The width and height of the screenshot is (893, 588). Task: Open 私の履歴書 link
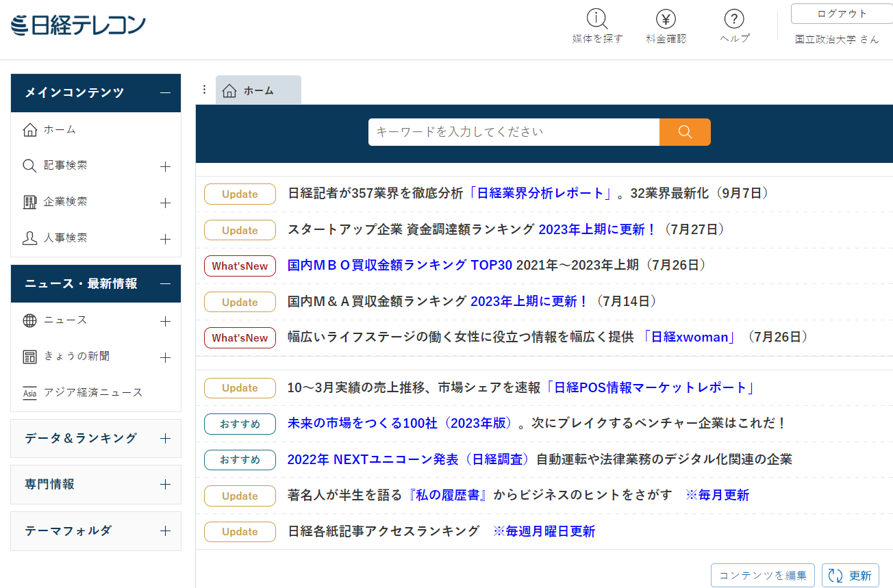[x=448, y=495]
